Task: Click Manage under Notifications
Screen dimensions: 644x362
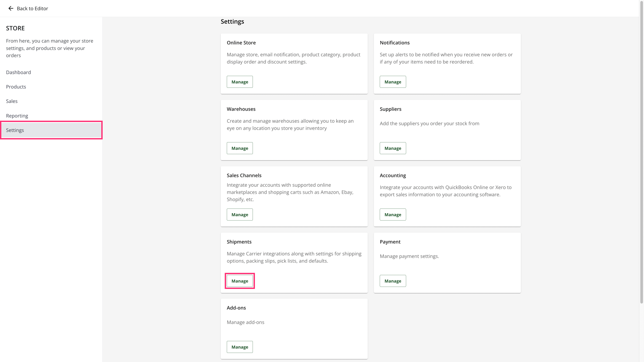Action: (x=392, y=82)
